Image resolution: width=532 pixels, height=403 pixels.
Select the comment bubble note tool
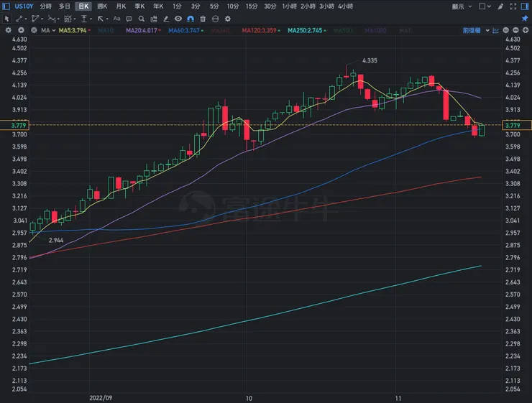click(x=129, y=19)
